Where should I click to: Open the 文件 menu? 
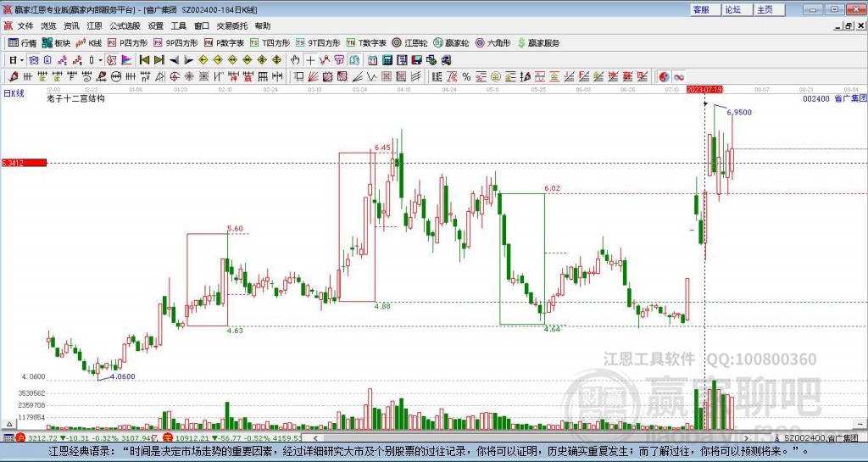coord(25,26)
